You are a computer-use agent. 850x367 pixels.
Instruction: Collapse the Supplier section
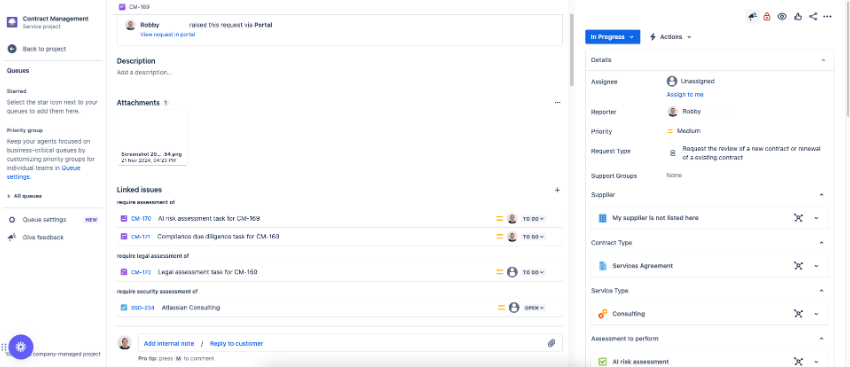[x=821, y=195]
